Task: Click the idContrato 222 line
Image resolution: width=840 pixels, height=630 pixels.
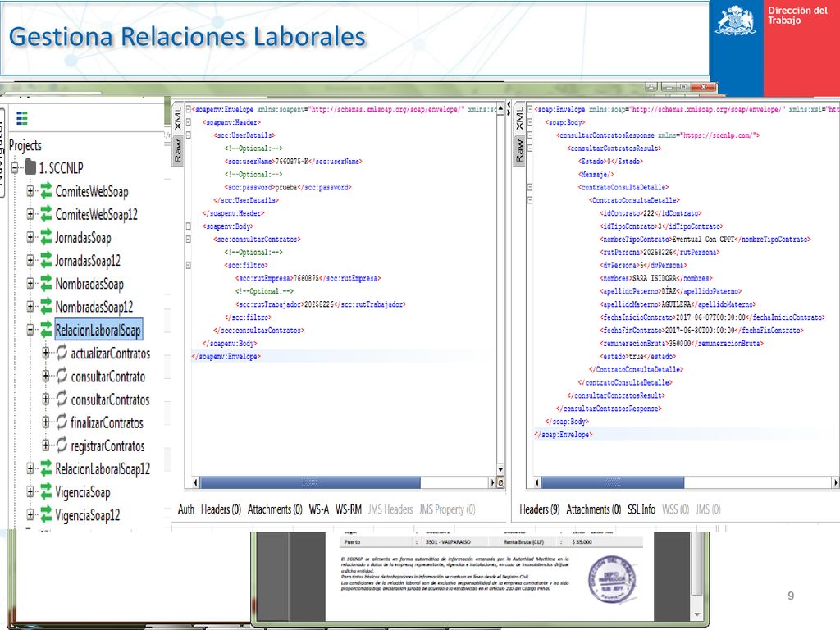Action: click(x=651, y=213)
